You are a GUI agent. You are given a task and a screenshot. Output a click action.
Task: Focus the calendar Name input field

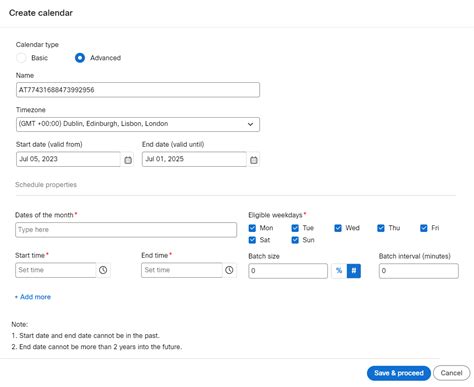[138, 90]
